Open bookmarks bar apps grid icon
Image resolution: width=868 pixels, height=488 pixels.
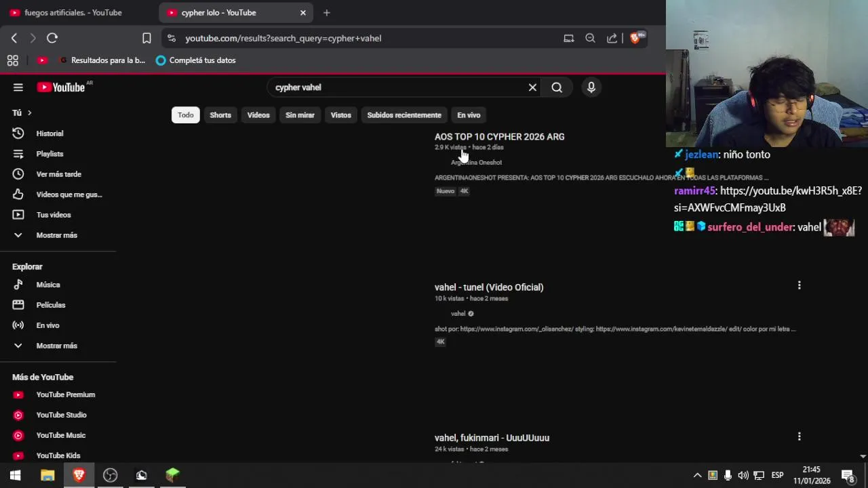pos(12,60)
